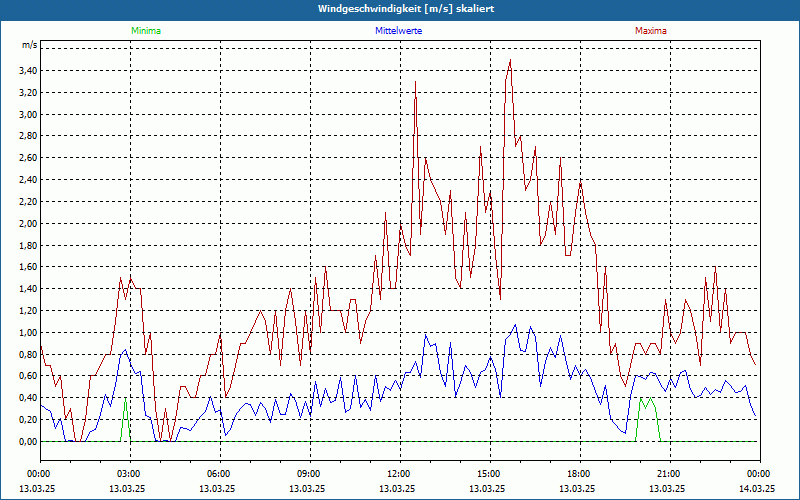Click the m/s unit label on y-axis
800x500 pixels.
[x=28, y=46]
